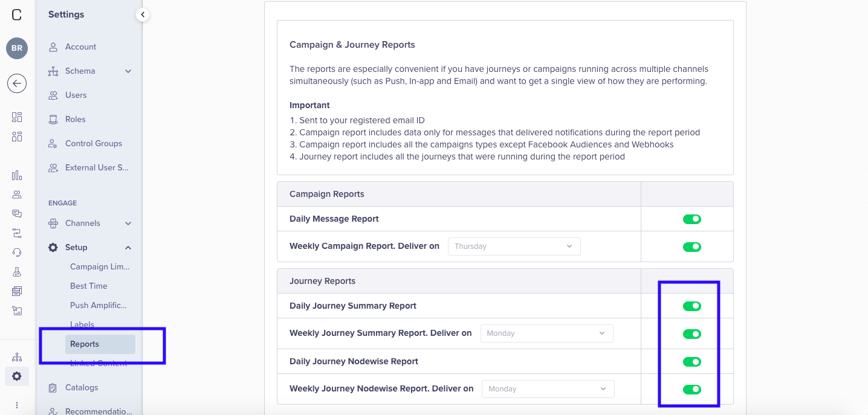Open the Dashboards icon in the left rail
This screenshot has width=868, height=415.
click(17, 117)
